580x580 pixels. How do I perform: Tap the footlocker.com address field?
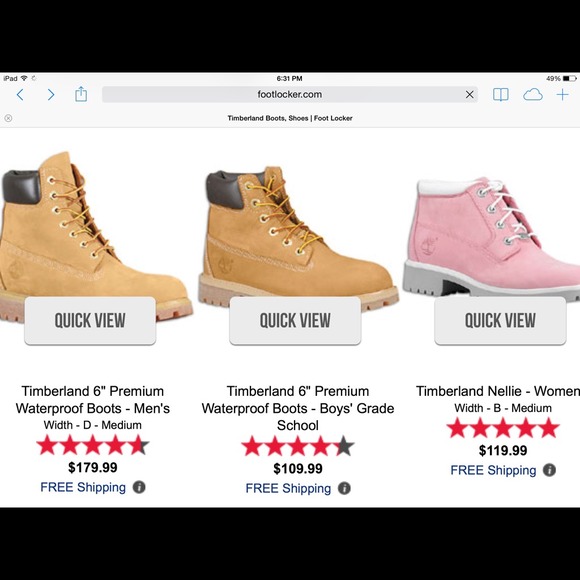point(290,94)
